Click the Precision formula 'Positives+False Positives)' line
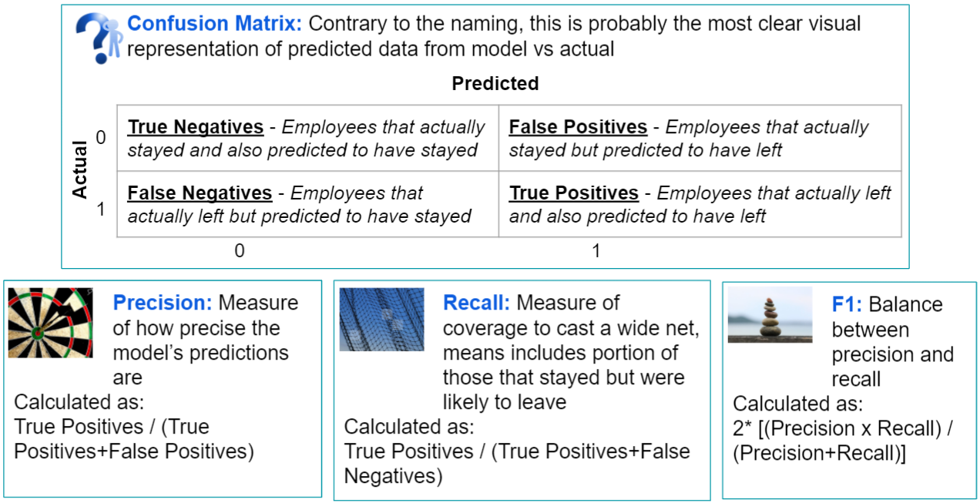The height and width of the screenshot is (503, 980). point(134,451)
